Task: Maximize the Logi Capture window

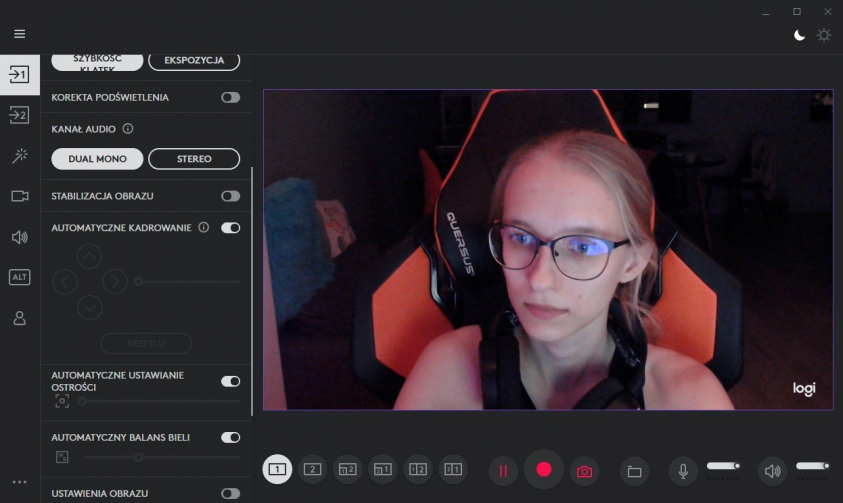Action: coord(797,12)
